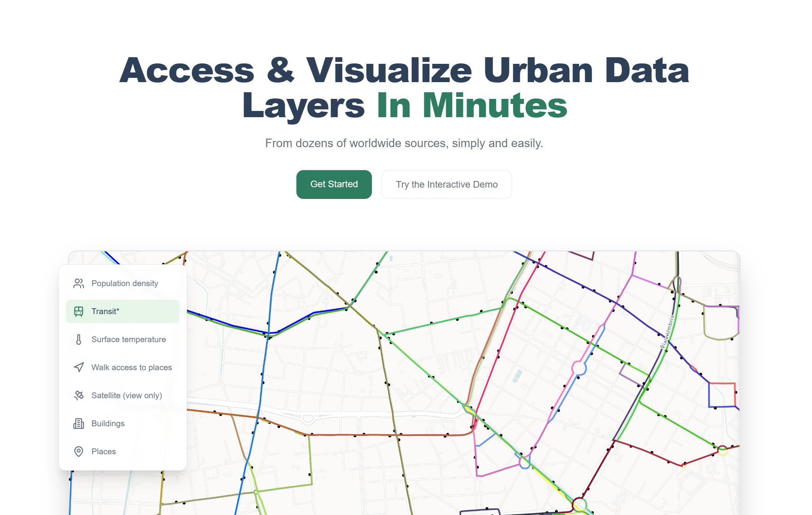
Task: Click the Buildings icon in layer list
Action: tap(79, 424)
